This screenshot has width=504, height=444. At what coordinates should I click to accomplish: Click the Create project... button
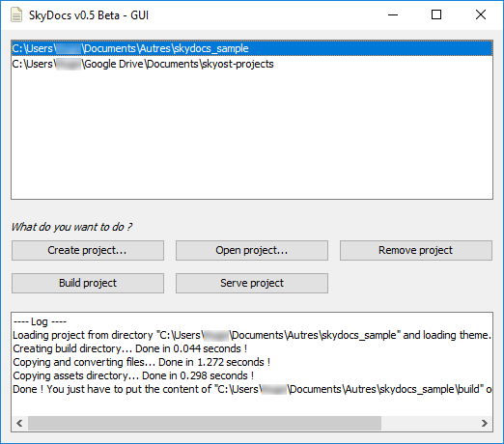(88, 250)
